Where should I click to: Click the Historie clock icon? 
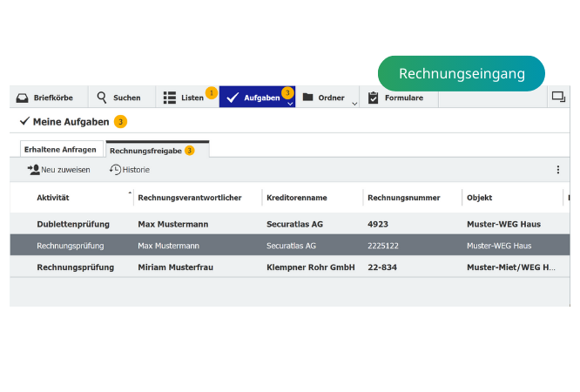click(x=116, y=170)
